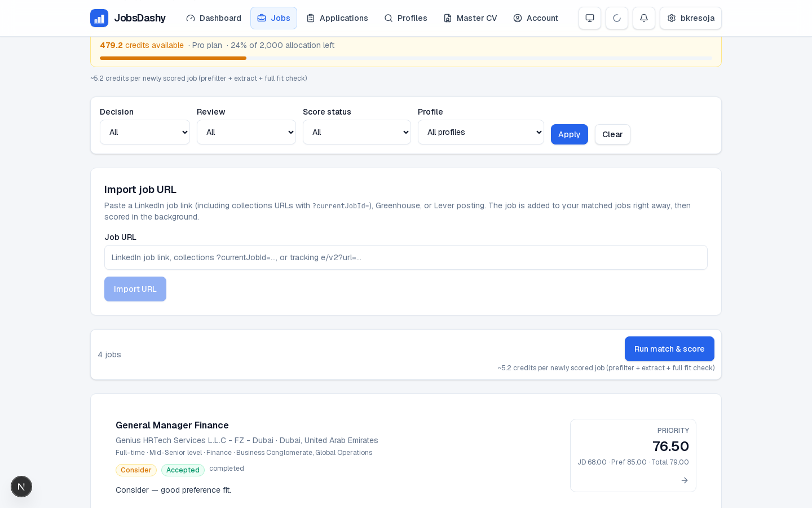
Task: Open the Profile filter dropdown
Action: click(481, 132)
